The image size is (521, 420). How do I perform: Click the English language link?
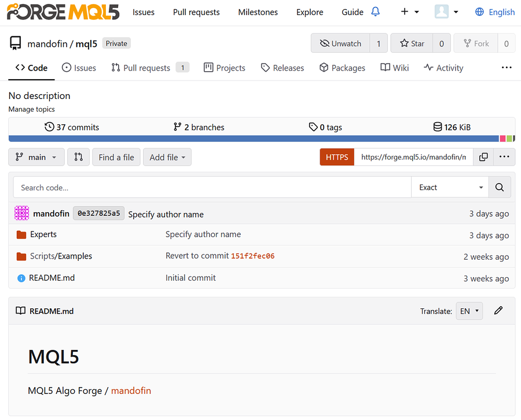[501, 12]
